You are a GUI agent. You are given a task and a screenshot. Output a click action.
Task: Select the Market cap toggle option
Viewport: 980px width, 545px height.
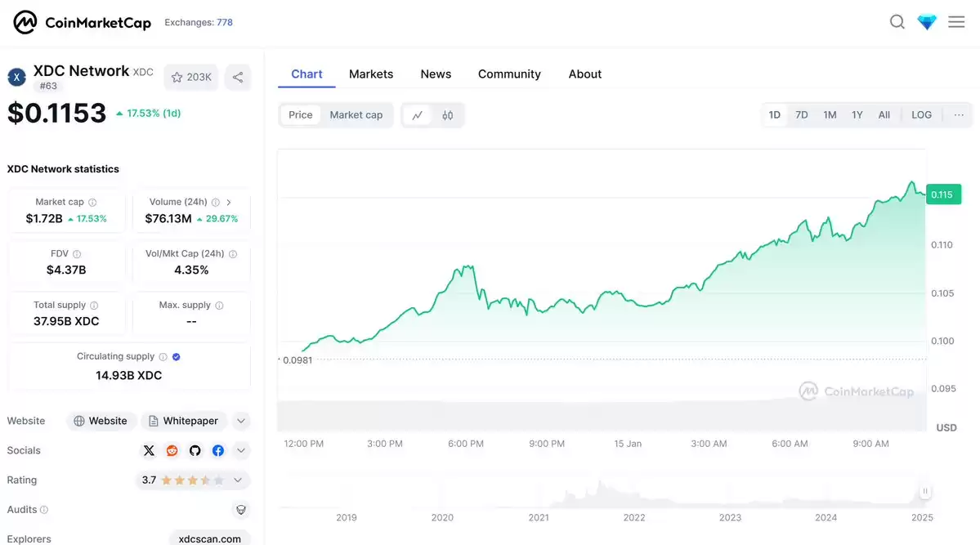pyautogui.click(x=356, y=115)
